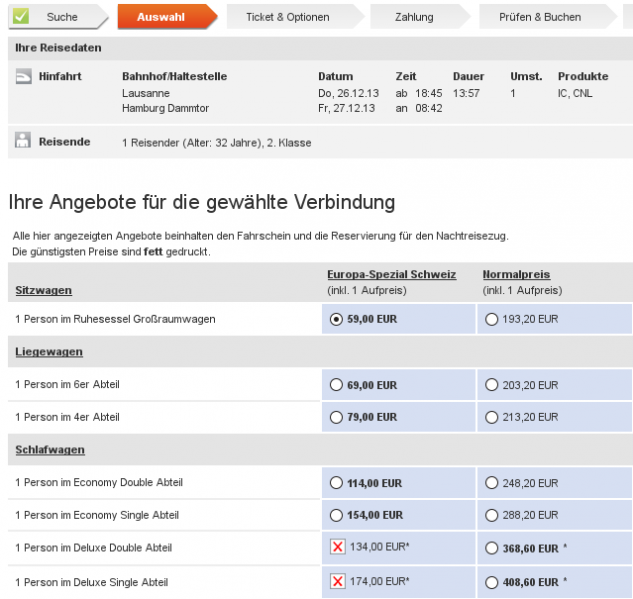Open the Prüfen & Buchen step
The image size is (633, 599).
tap(541, 17)
